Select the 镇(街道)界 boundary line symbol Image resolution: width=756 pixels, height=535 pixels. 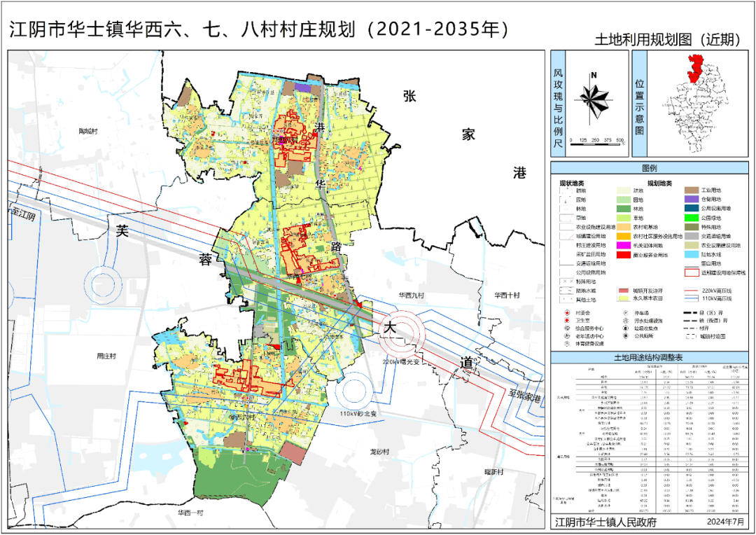coord(692,321)
